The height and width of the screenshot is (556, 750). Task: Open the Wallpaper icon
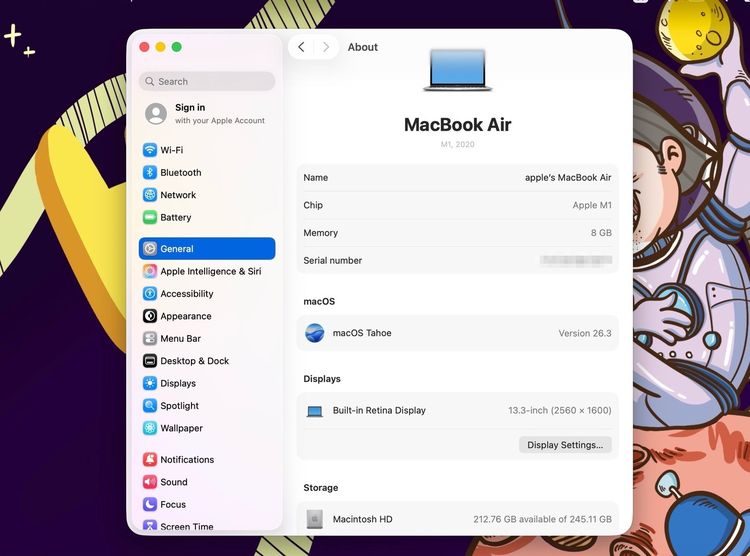(x=150, y=428)
